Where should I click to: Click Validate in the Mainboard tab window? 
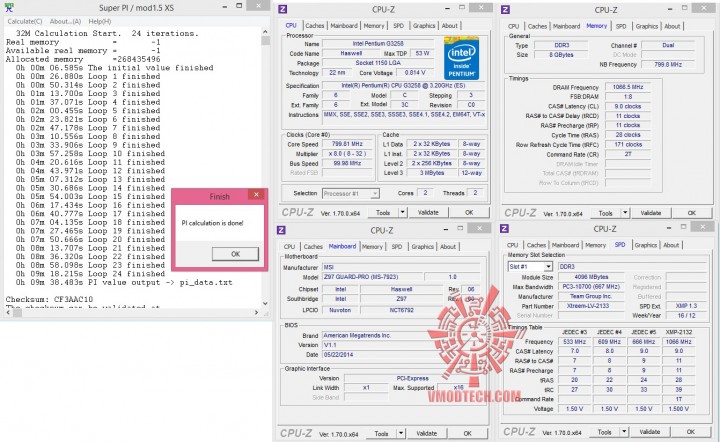click(427, 433)
